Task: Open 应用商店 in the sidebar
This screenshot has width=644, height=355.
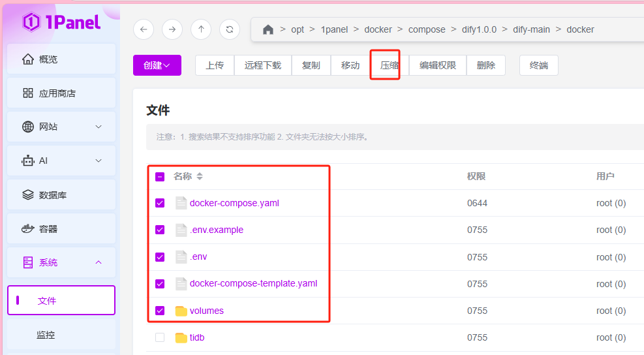Action: (61, 93)
